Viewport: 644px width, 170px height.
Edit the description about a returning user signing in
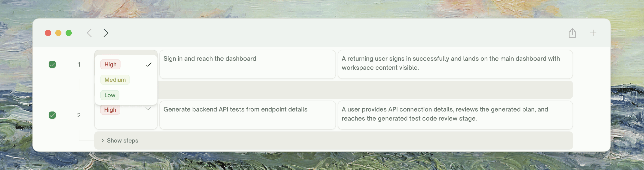click(455, 64)
